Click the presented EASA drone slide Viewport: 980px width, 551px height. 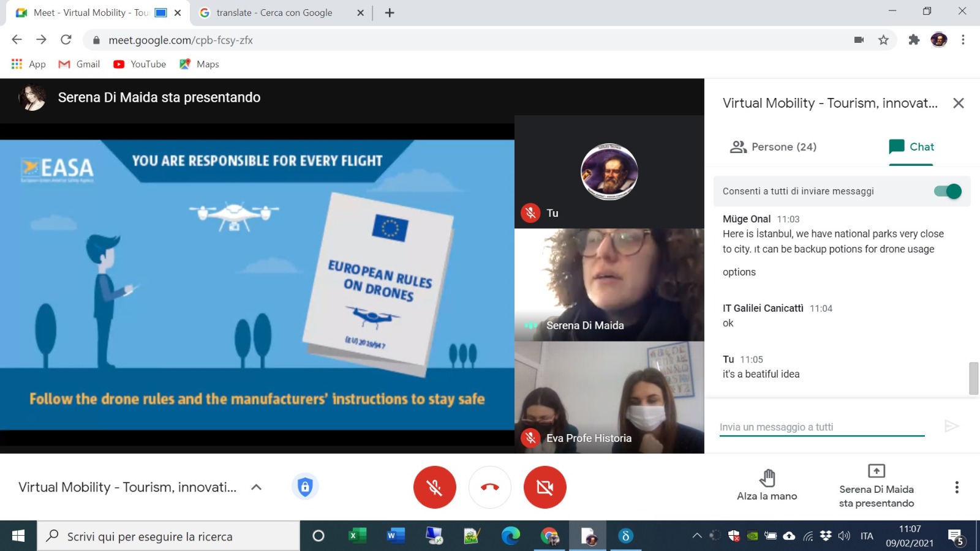(257, 285)
